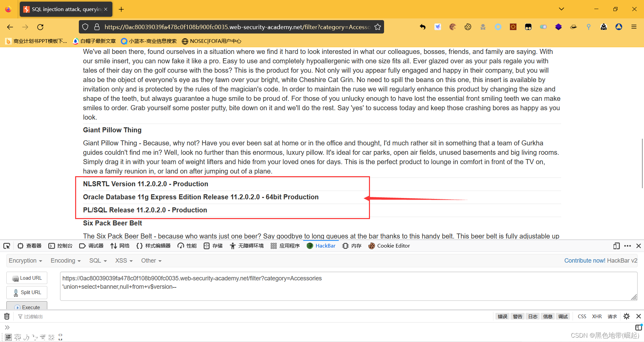Open the 内存 (Memory) devtools tab

coord(352,246)
